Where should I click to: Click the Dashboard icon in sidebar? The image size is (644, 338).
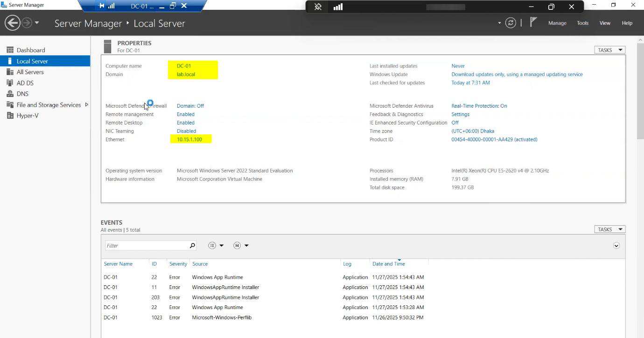pyautogui.click(x=10, y=50)
